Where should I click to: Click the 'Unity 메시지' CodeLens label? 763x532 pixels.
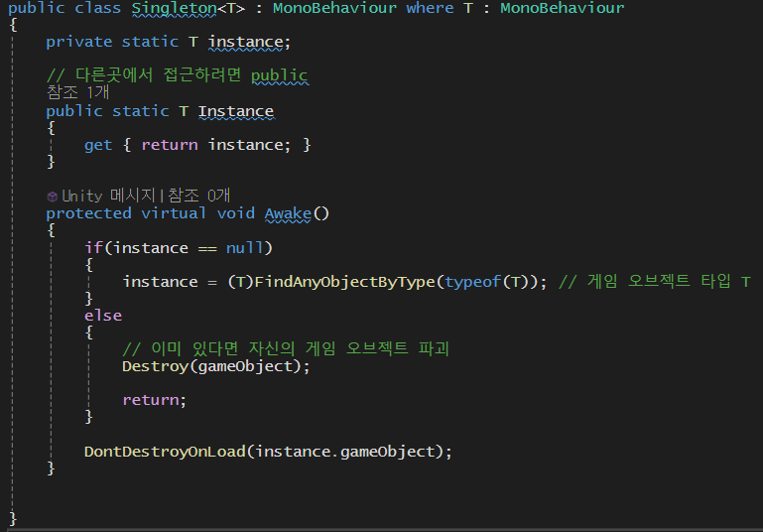(108, 196)
